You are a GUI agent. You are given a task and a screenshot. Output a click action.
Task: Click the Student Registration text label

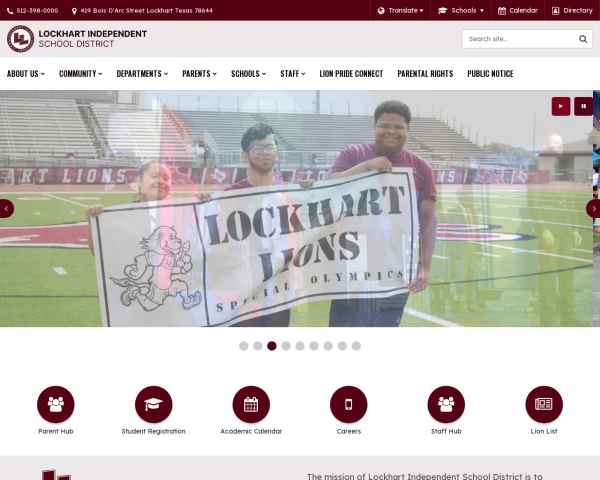tap(153, 431)
